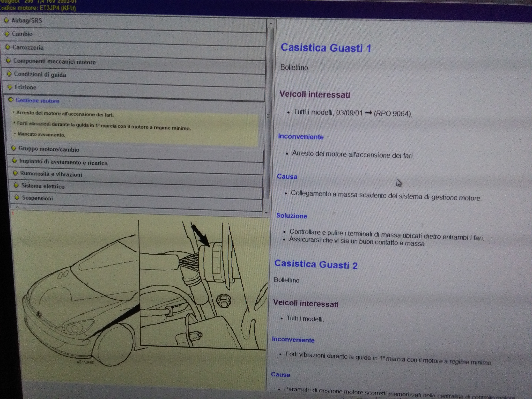Expand the Airbag/SRS category arrow icon

7,20
